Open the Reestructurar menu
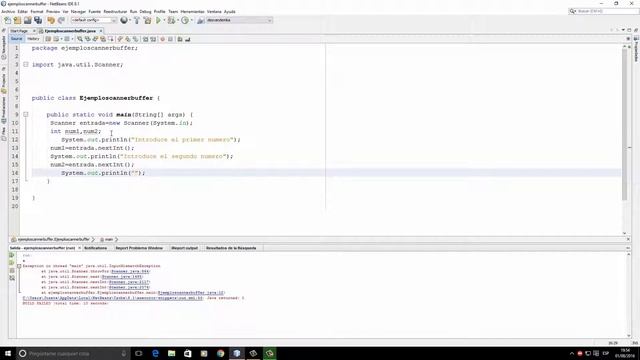The height and width of the screenshot is (360, 640). point(115,11)
